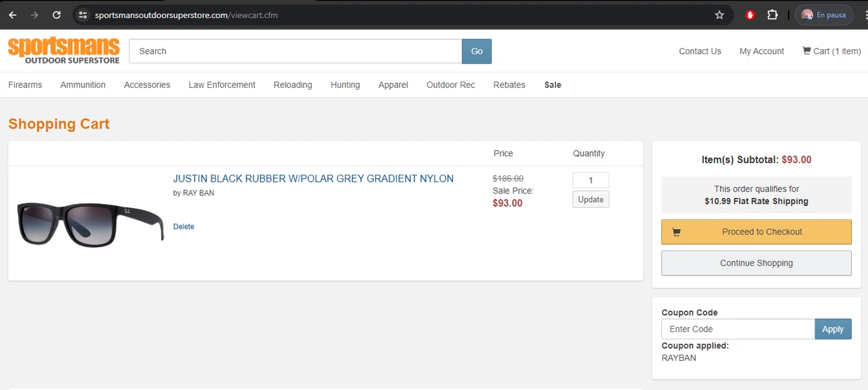
Task: Open the Extensions puzzle icon
Action: click(773, 15)
